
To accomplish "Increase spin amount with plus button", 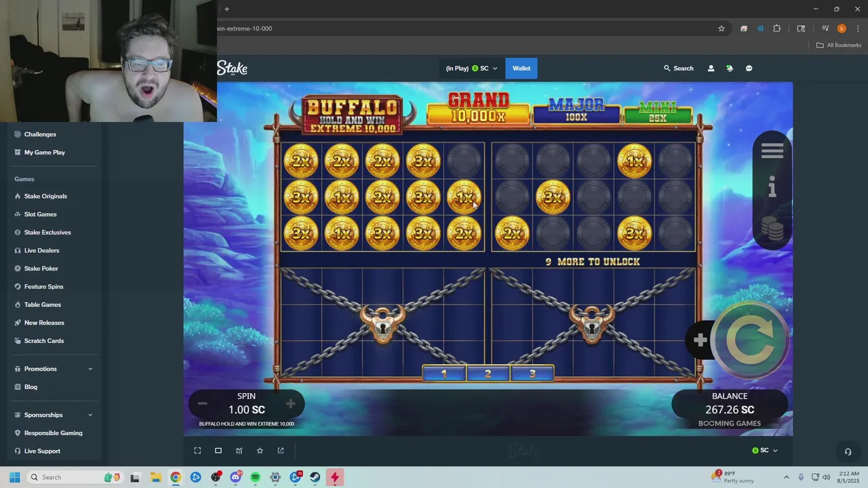I will click(x=290, y=404).
